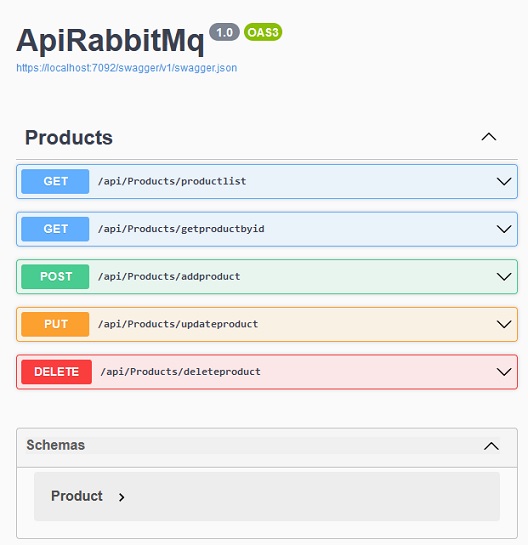This screenshot has width=528, height=545.
Task: Expand the updateproduct endpoint chevron
Action: point(504,324)
